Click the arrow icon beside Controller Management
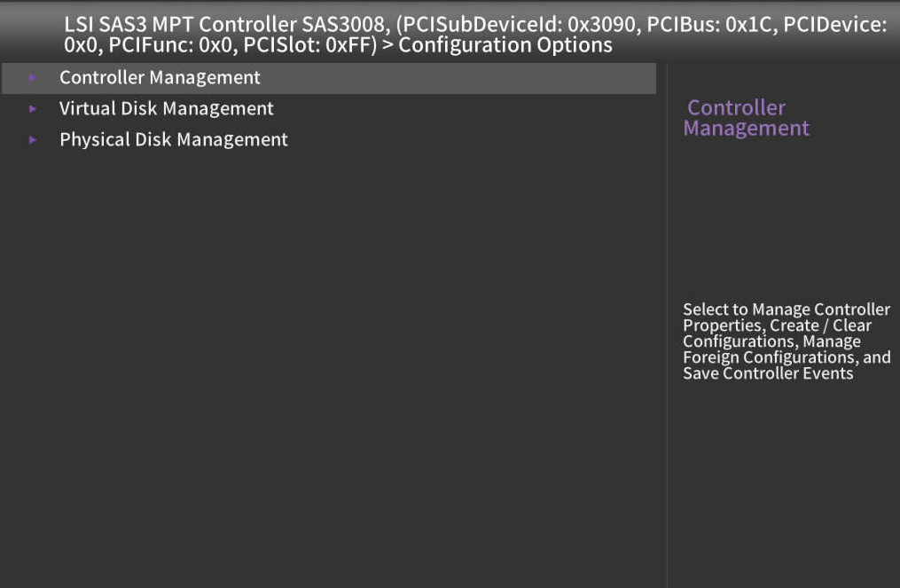Viewport: 900px width, 588px height. 33,78
